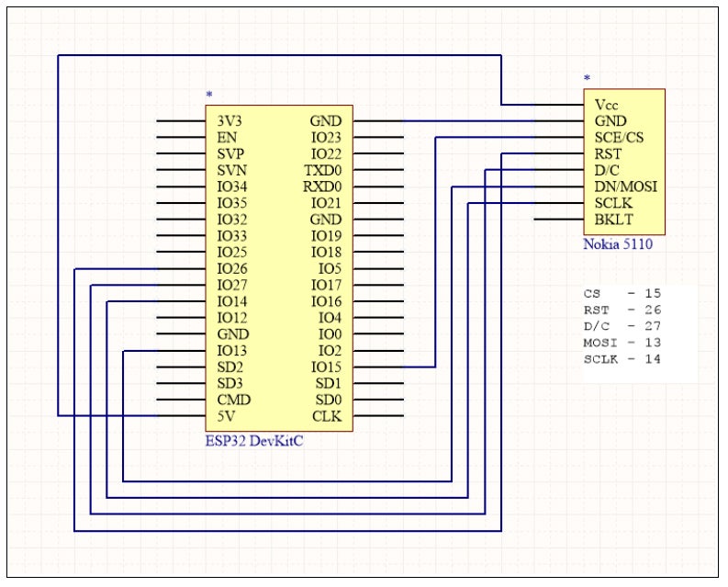Click the asterisk above ESP32 component

pos(209,95)
